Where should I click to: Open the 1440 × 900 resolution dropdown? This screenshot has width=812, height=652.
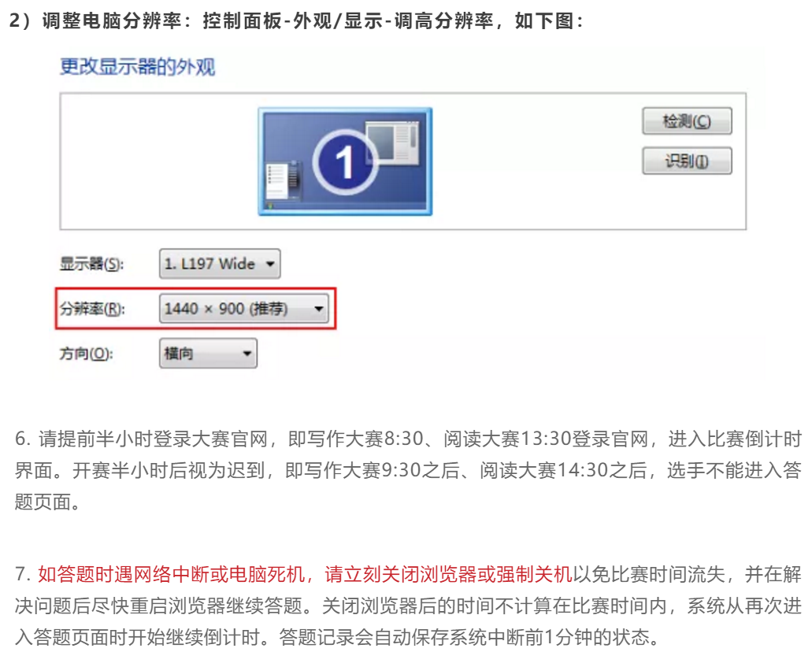(x=243, y=309)
